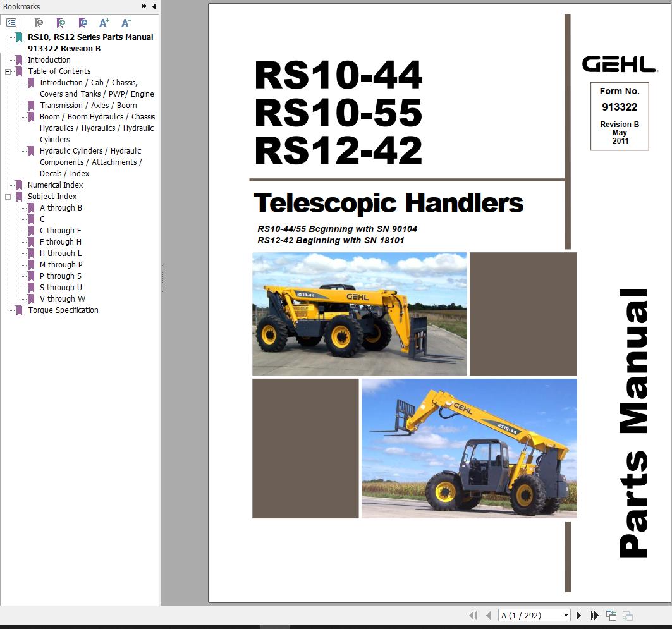Click the GEHL logo on the cover page

tap(620, 64)
